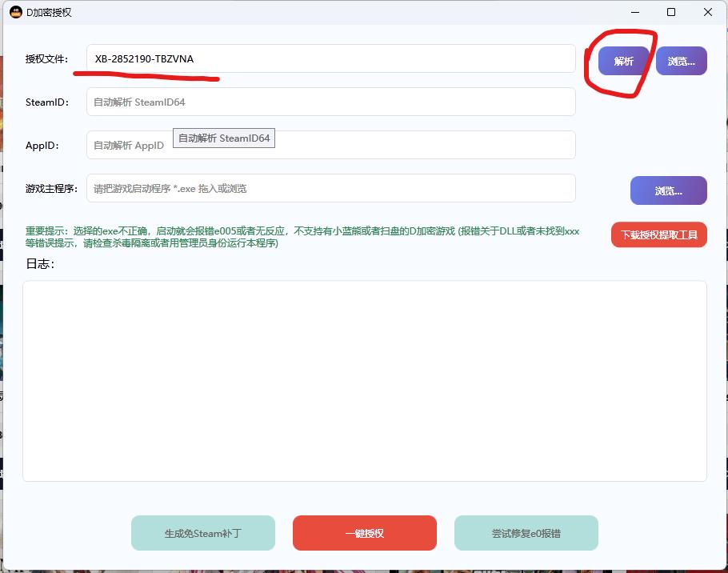Image resolution: width=728 pixels, height=573 pixels.
Task: Click the red 下载授权提取工具 button
Action: point(658,234)
